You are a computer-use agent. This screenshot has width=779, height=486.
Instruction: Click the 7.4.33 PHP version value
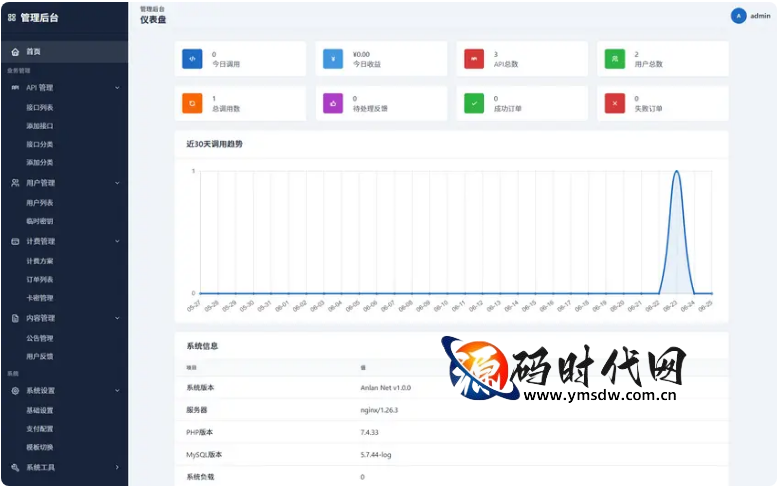click(370, 432)
